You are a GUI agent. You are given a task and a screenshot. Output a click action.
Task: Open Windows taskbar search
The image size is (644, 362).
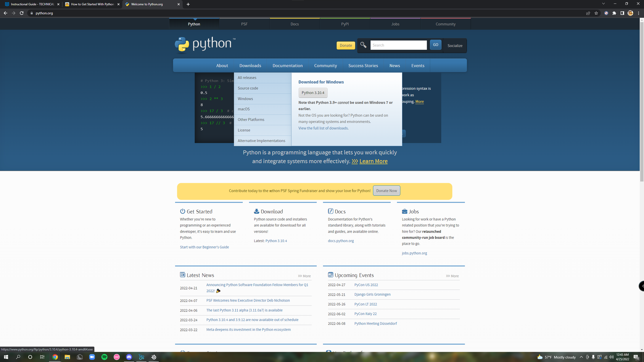[x=18, y=357]
